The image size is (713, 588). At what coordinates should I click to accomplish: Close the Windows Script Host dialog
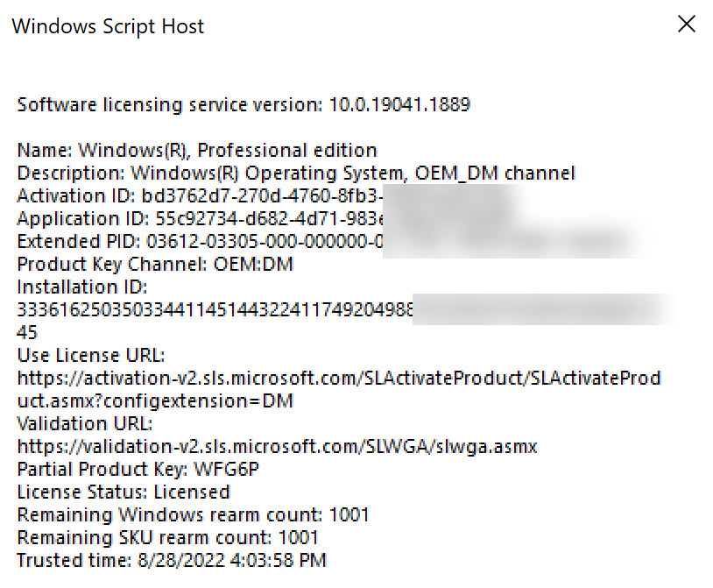tap(687, 25)
